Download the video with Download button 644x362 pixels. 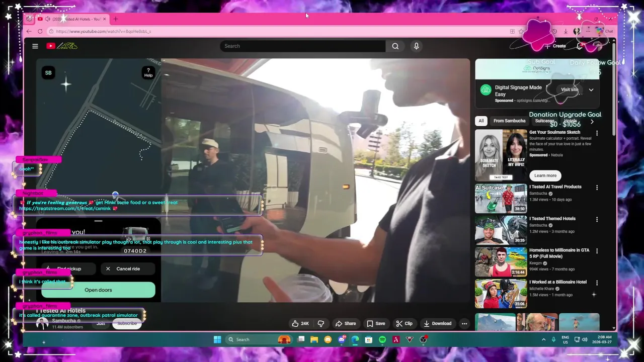coord(437,323)
